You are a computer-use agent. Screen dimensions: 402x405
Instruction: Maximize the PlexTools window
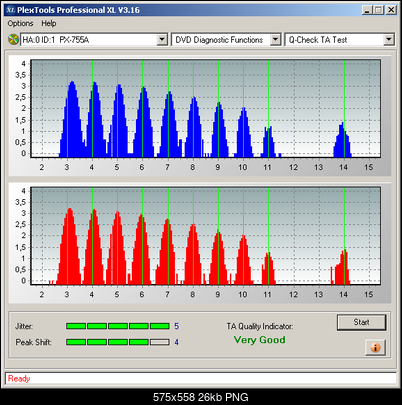coord(378,10)
